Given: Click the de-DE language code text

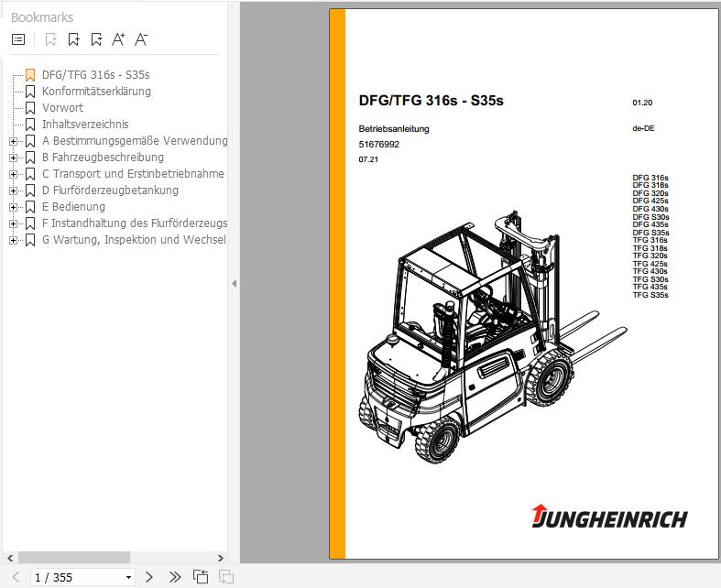Looking at the screenshot, I should (643, 128).
